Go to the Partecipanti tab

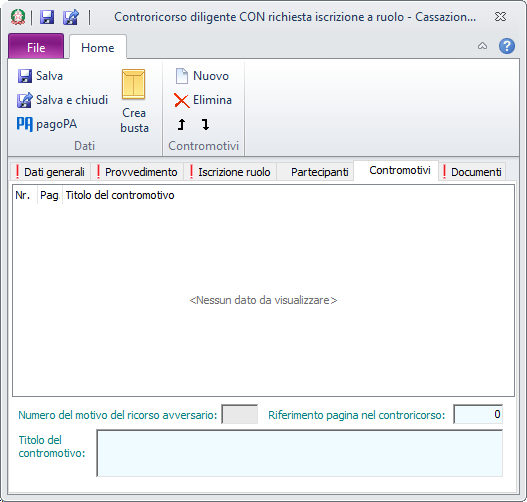click(316, 172)
